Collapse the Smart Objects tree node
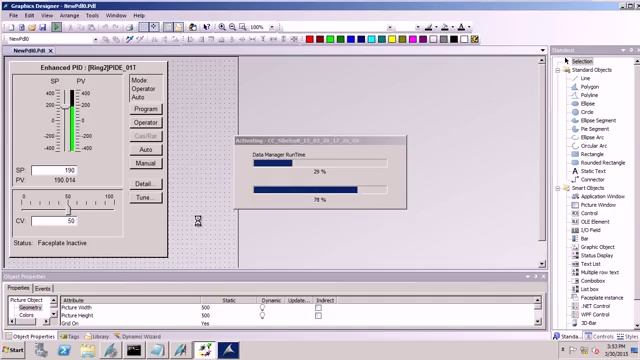 tap(558, 188)
